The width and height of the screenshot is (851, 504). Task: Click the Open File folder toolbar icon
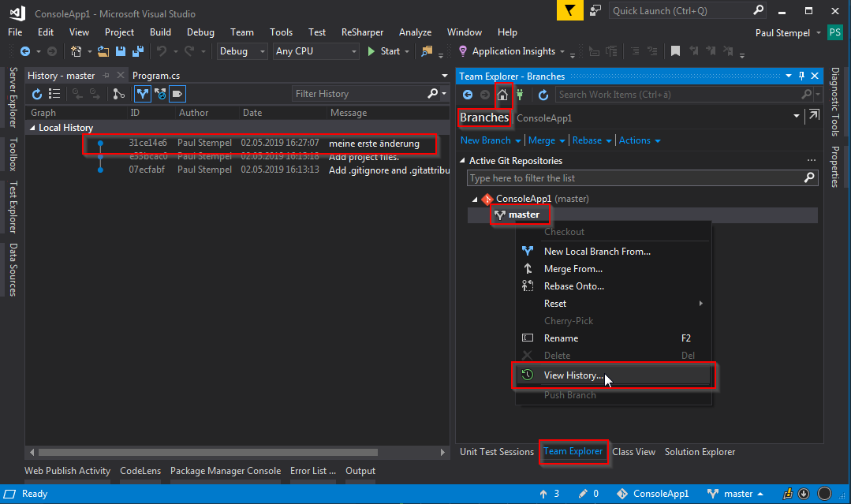103,51
